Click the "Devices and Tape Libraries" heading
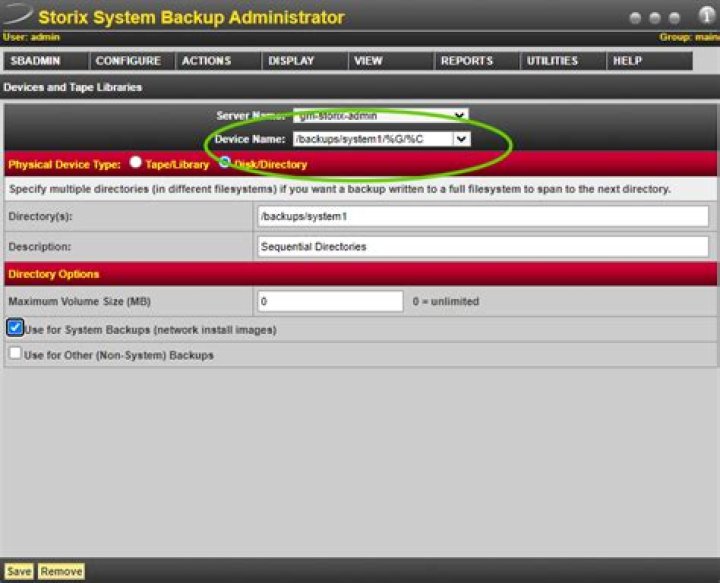This screenshot has height=583, width=720. tap(73, 87)
